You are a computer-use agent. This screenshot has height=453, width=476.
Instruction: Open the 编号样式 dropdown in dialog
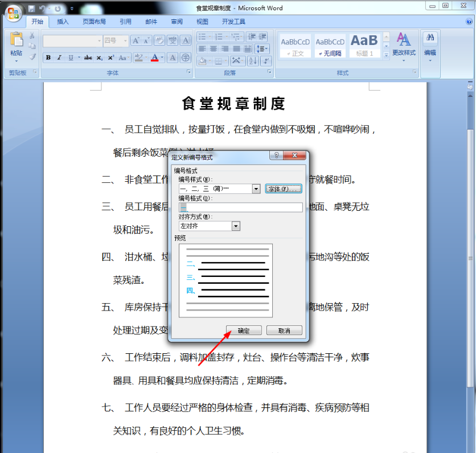256,189
